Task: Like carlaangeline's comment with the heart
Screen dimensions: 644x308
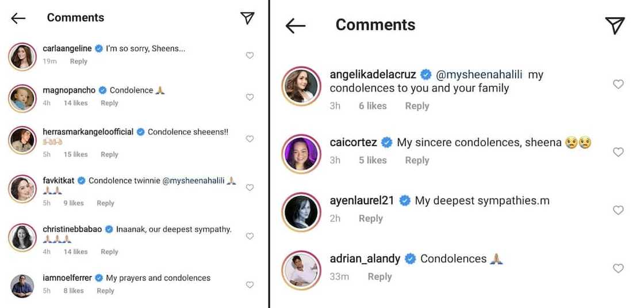Action: click(250, 55)
